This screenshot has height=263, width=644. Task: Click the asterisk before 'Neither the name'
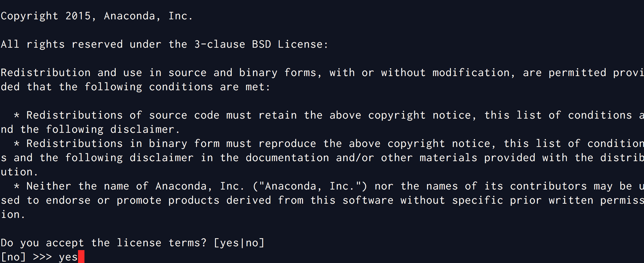coord(17,187)
